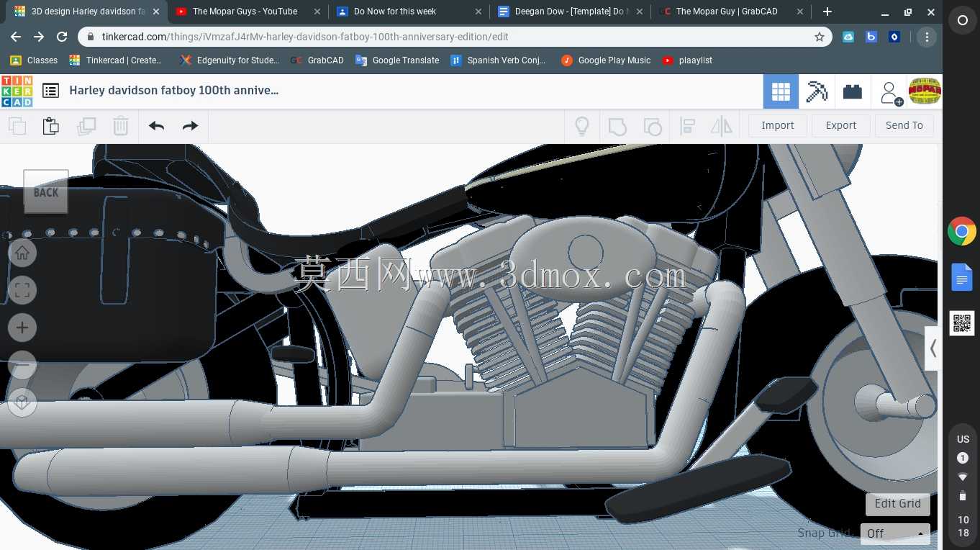The width and height of the screenshot is (980, 550).
Task: Open the Chrome OS launcher circle
Action: tap(962, 21)
